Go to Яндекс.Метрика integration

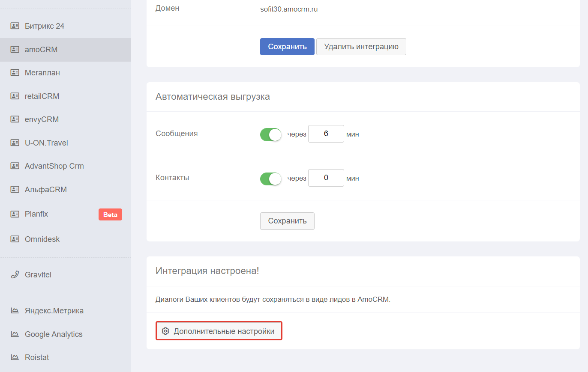coord(66,311)
